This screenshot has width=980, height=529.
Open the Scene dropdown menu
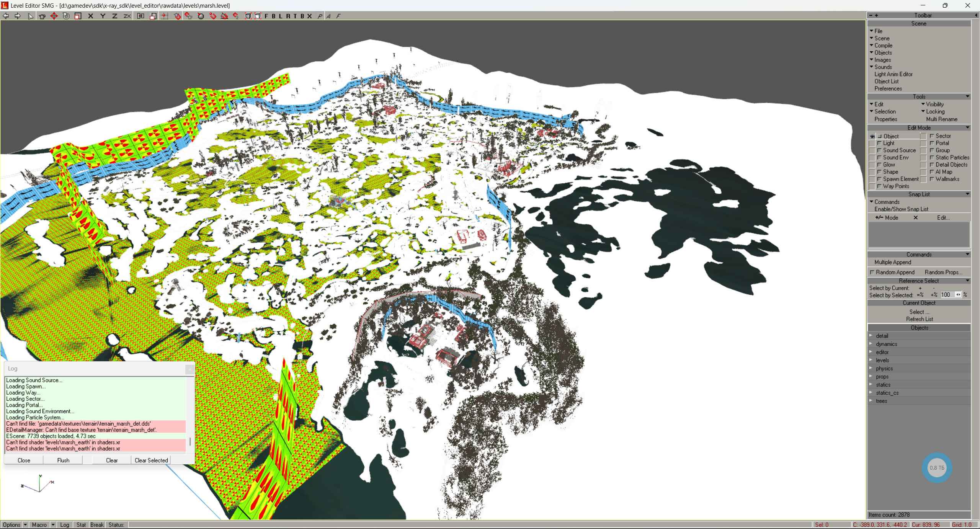[x=879, y=38]
